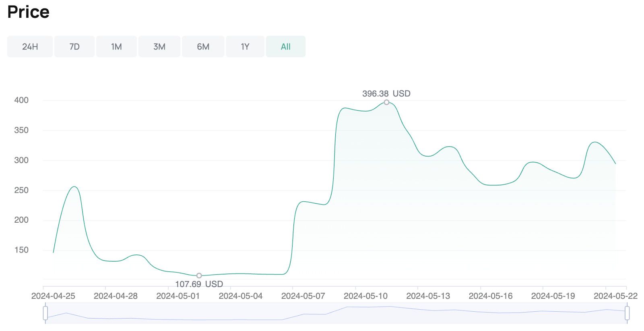Click the 2024-05-22 x-axis date label
Image resolution: width=644 pixels, height=331 pixels.
click(615, 296)
